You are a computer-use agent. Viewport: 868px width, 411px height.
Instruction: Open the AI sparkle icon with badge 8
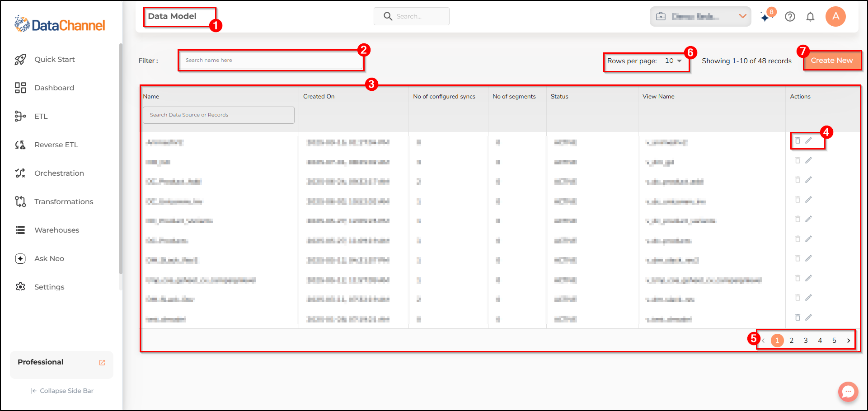[x=765, y=17]
